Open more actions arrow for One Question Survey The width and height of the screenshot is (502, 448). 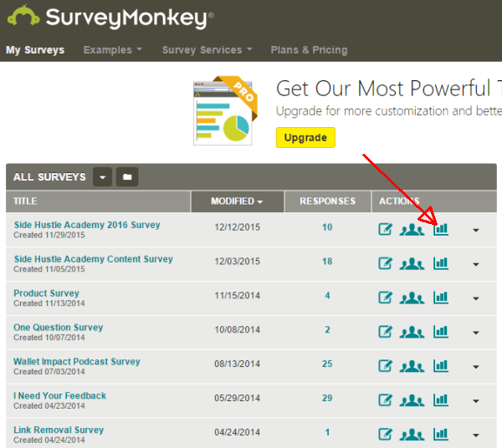[476, 333]
